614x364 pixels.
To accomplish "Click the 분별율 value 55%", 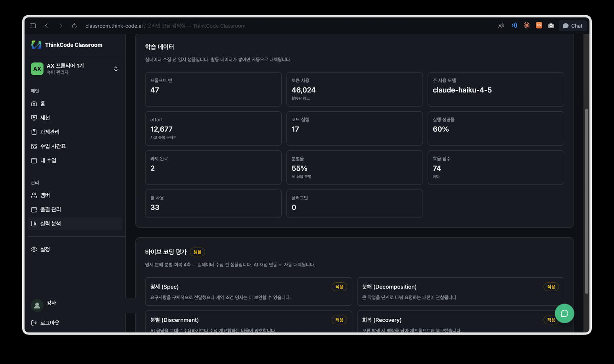I will pos(299,168).
